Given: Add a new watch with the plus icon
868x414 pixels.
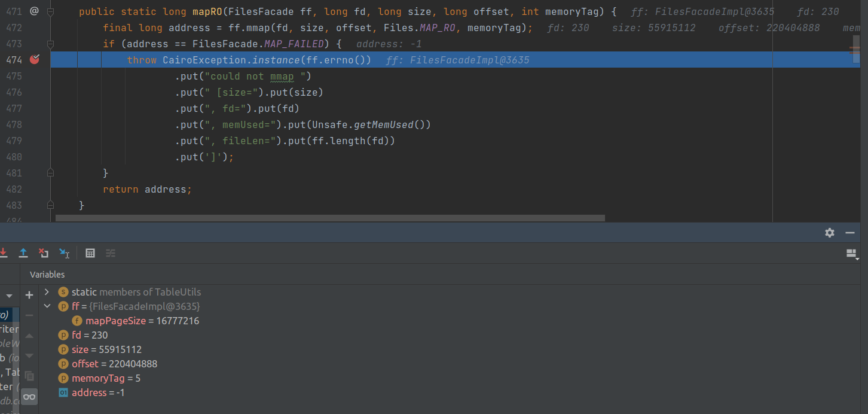Looking at the screenshot, I should [x=29, y=294].
